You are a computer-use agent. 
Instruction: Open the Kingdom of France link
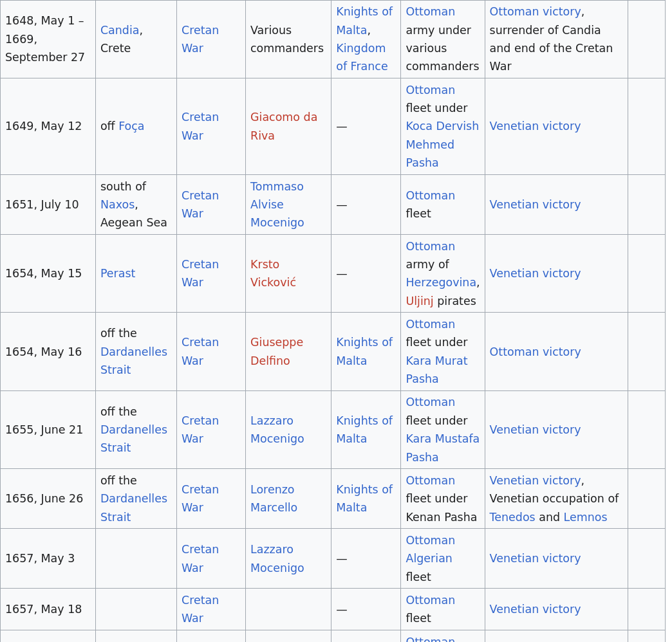click(x=362, y=57)
